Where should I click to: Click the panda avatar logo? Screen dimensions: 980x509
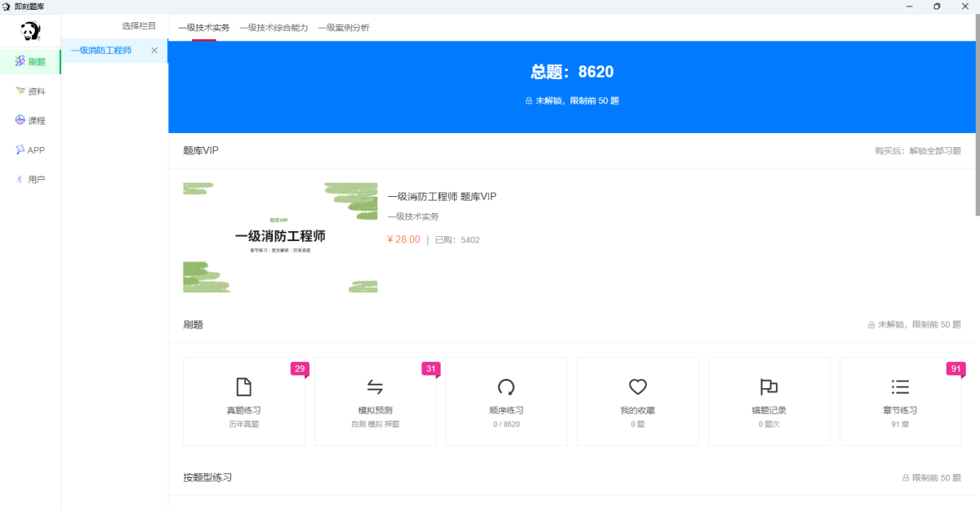[30, 32]
